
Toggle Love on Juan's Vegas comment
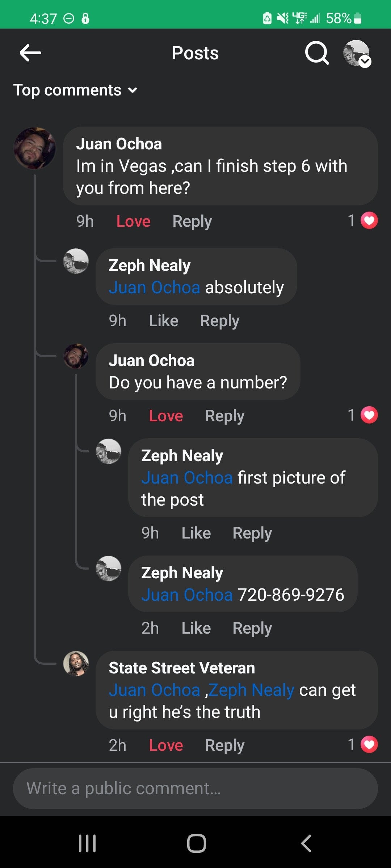(x=133, y=221)
